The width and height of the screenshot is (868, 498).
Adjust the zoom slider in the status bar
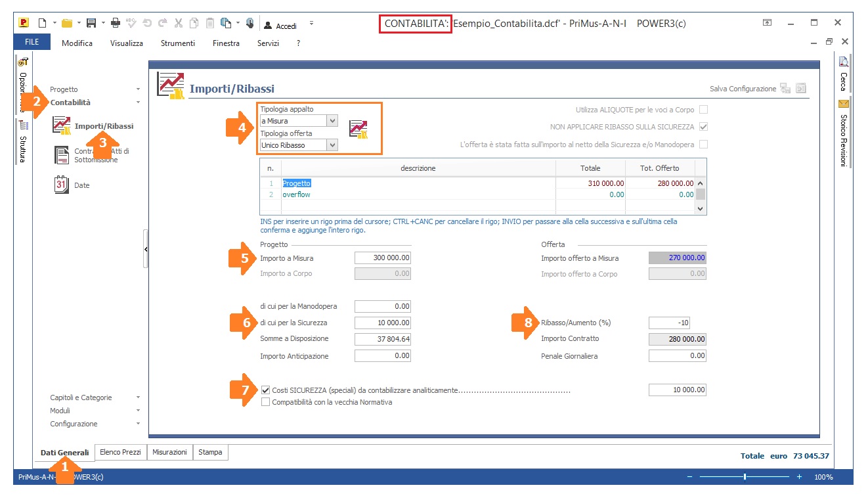tap(745, 477)
